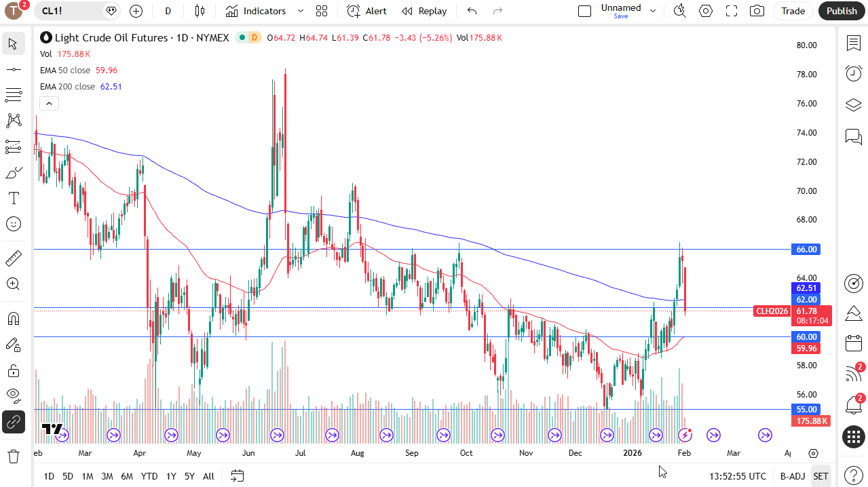Open the news feed signal icon
The image size is (868, 487).
(853, 374)
